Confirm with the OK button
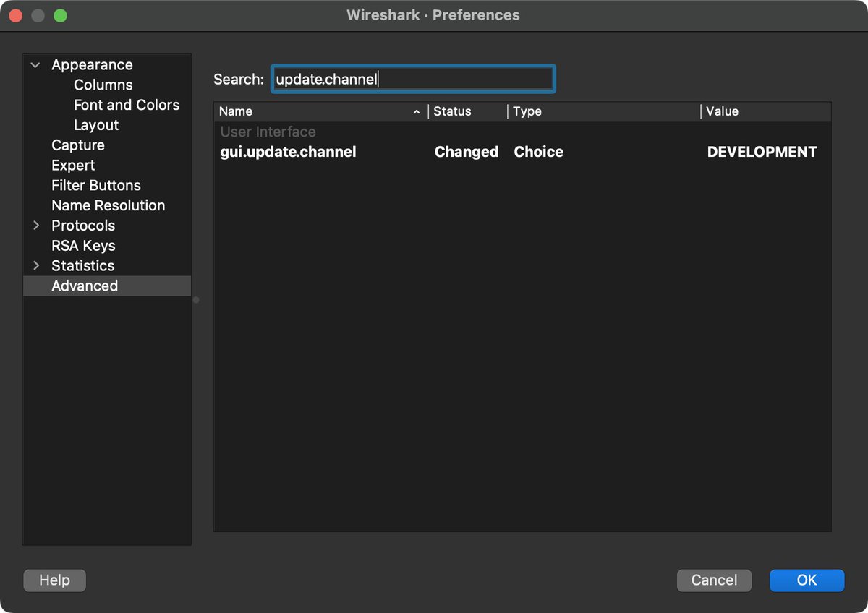The width and height of the screenshot is (868, 613). coord(807,580)
